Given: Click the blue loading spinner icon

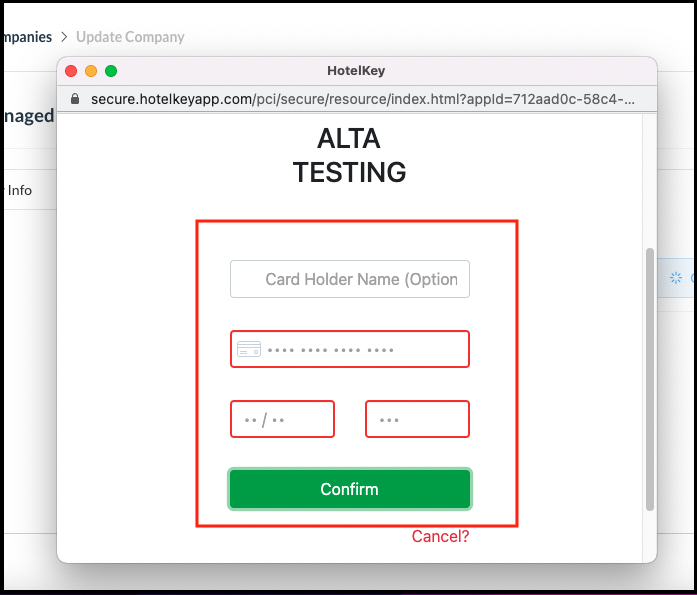Looking at the screenshot, I should (x=676, y=278).
